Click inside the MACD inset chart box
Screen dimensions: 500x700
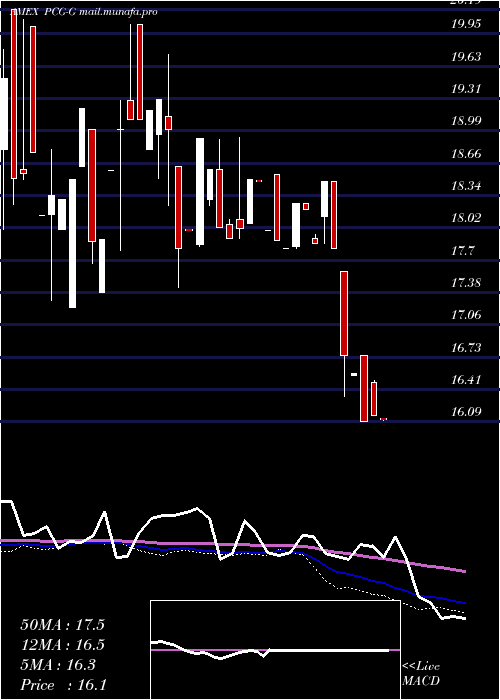pos(275,650)
